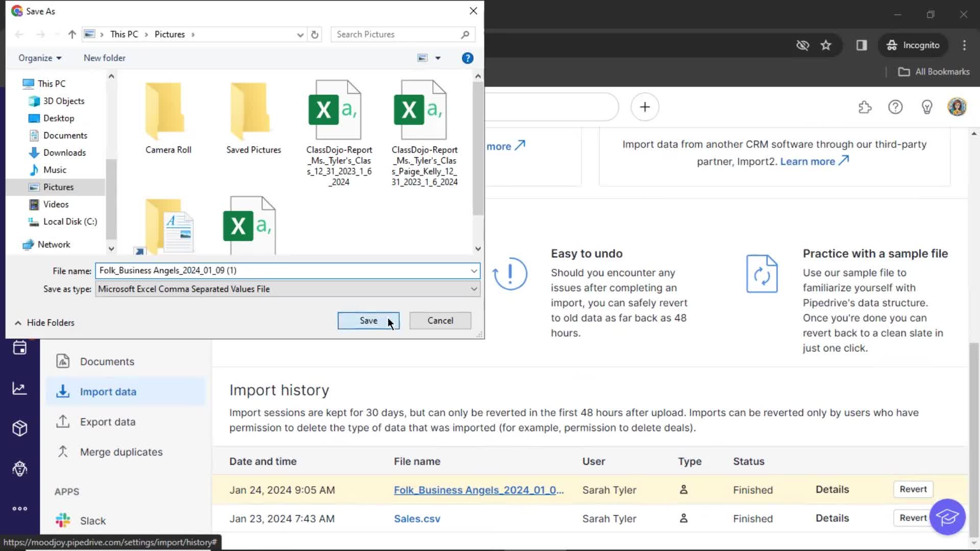
Task: Open the user profile avatar
Action: (957, 107)
